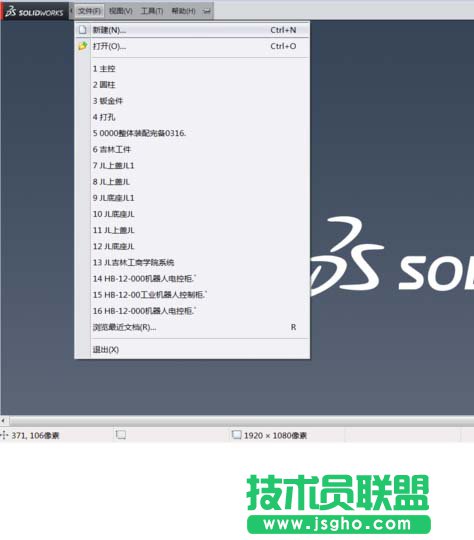Open recent file 3 钣金件
Screen dimensions: 474x540
point(192,101)
